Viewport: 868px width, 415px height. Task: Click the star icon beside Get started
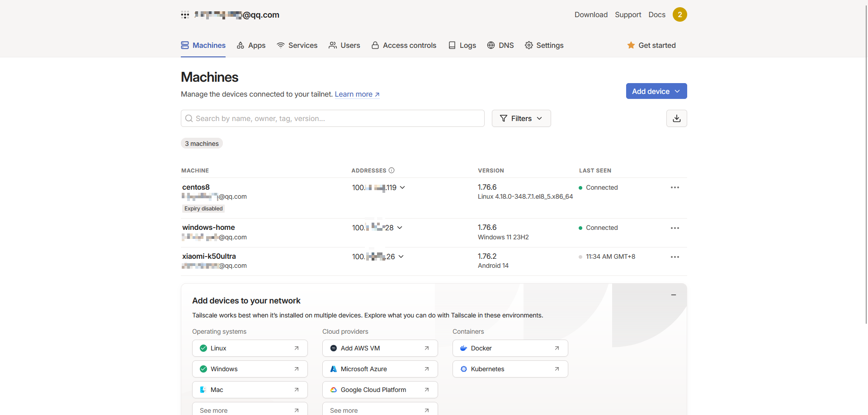[631, 45]
